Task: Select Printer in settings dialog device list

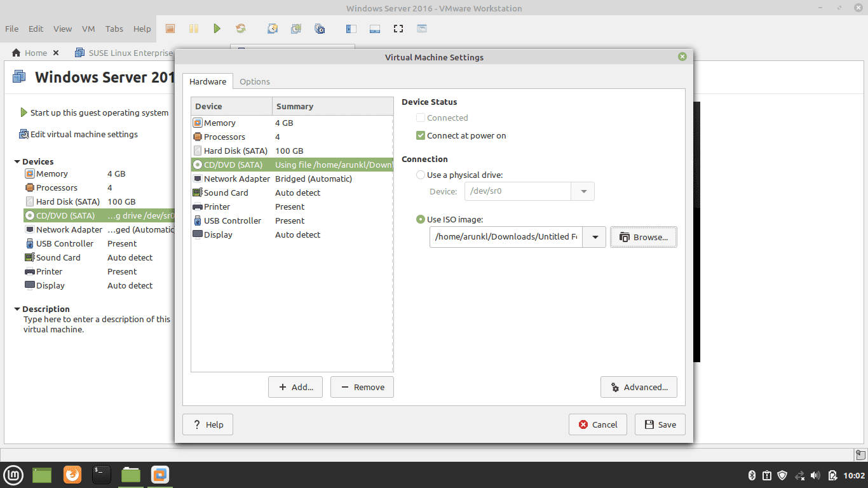Action: (292, 207)
